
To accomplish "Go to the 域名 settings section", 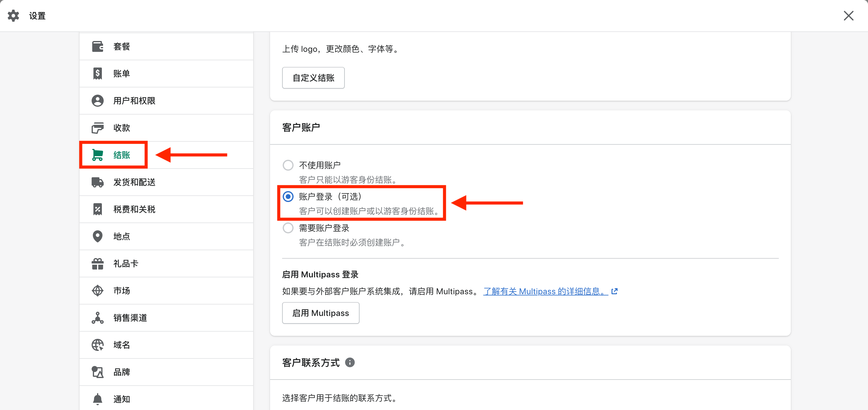I will (121, 345).
